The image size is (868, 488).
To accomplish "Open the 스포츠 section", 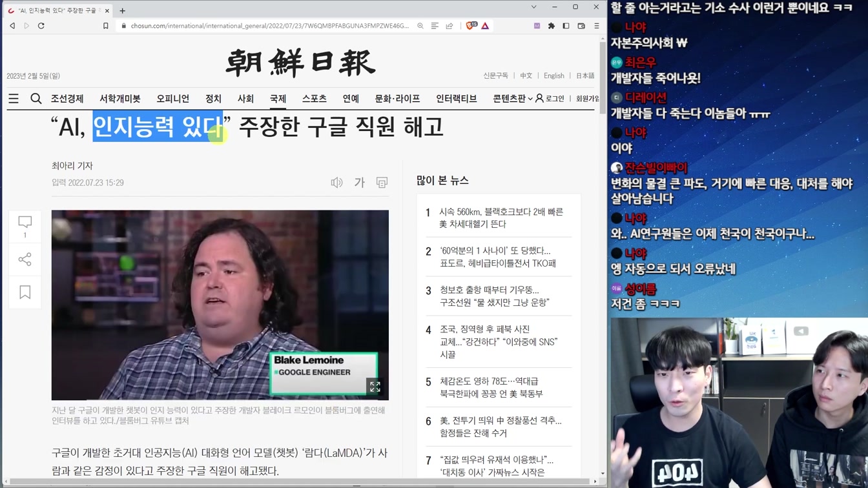I will click(x=315, y=99).
